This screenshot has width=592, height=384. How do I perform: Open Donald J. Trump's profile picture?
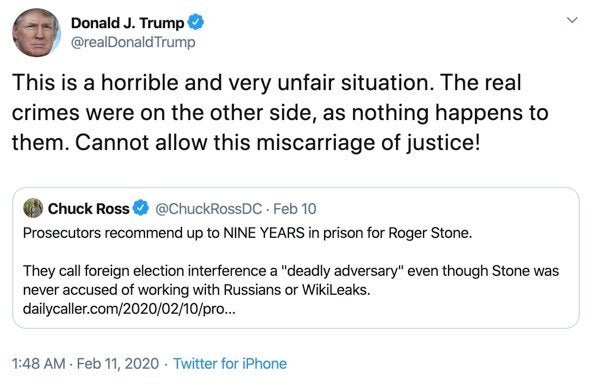point(36,32)
